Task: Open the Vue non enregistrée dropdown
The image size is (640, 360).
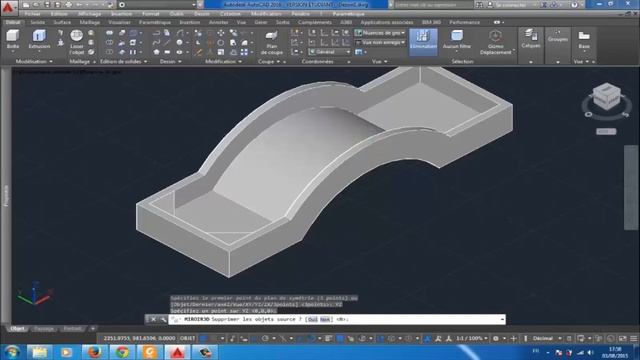Action: coord(380,42)
